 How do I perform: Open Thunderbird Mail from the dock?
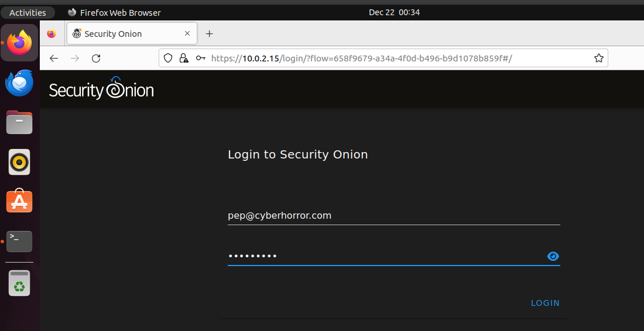(x=19, y=82)
